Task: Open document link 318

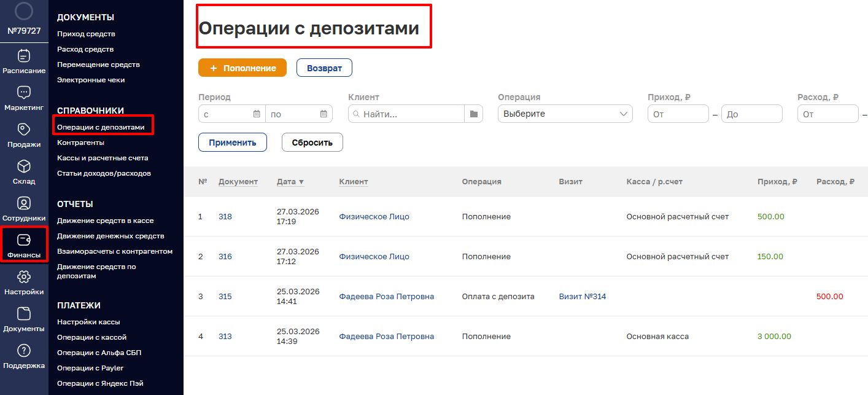Action: pos(225,217)
